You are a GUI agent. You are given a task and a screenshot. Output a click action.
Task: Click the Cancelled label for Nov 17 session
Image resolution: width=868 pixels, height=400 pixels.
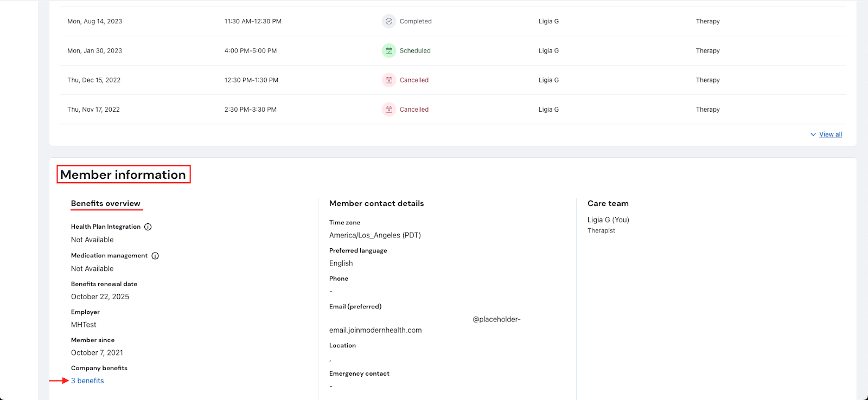pos(414,109)
